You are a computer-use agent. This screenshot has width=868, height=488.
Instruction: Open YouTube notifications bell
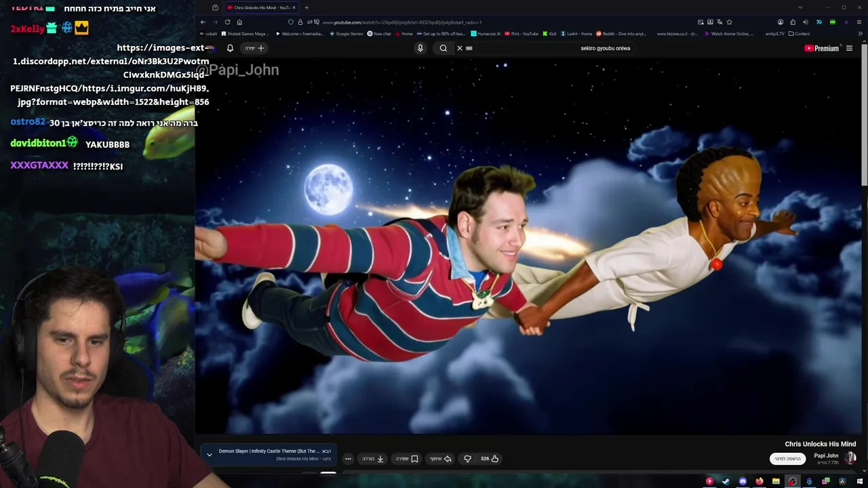pyautogui.click(x=230, y=48)
